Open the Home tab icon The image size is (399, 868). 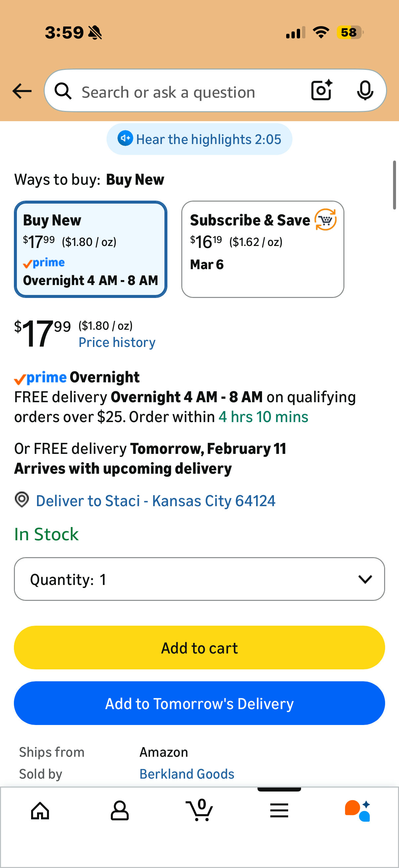[x=40, y=810]
